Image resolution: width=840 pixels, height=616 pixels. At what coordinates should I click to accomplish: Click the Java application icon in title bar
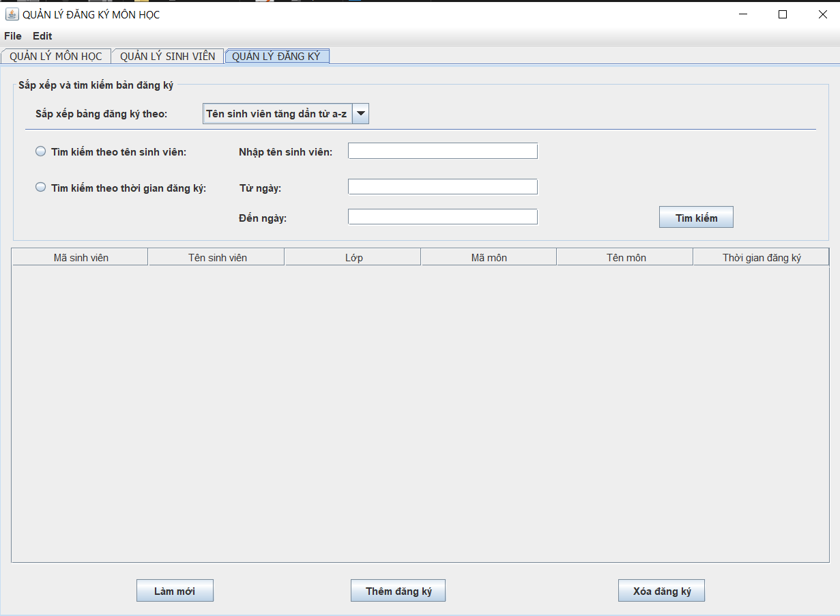(12, 14)
